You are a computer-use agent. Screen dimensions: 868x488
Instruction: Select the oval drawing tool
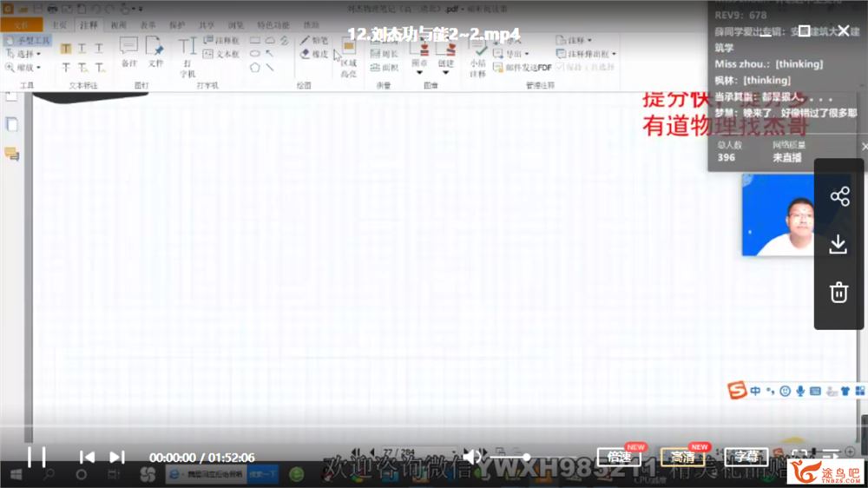point(254,54)
